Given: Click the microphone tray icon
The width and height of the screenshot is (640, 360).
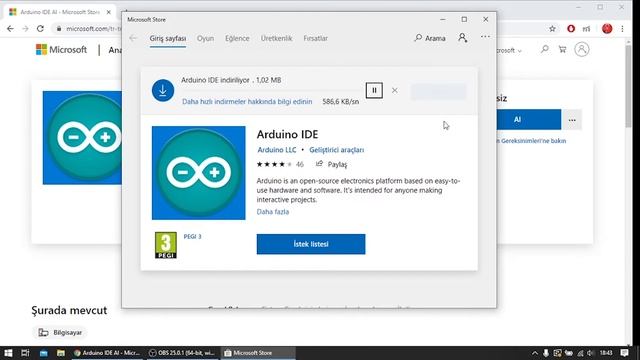Looking at the screenshot, I should [546, 353].
